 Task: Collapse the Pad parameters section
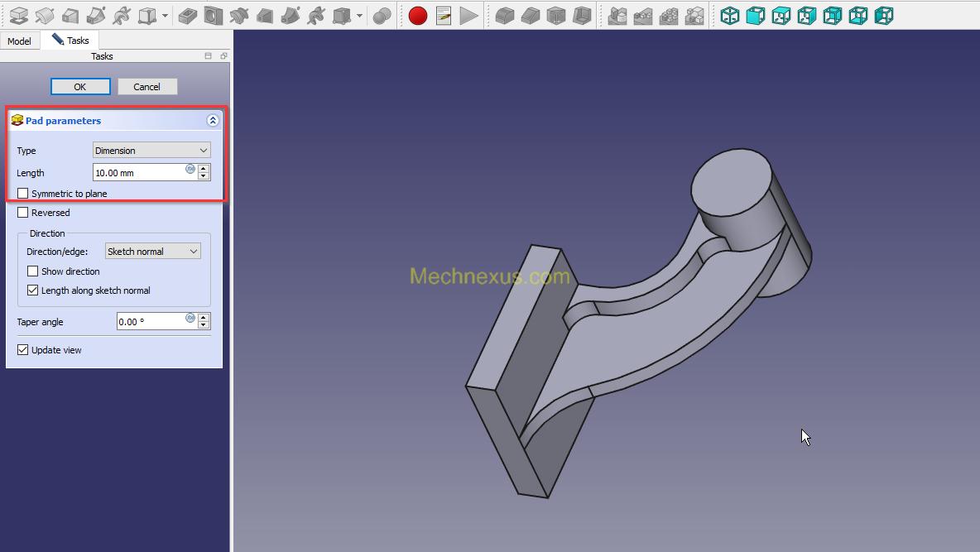coord(213,121)
